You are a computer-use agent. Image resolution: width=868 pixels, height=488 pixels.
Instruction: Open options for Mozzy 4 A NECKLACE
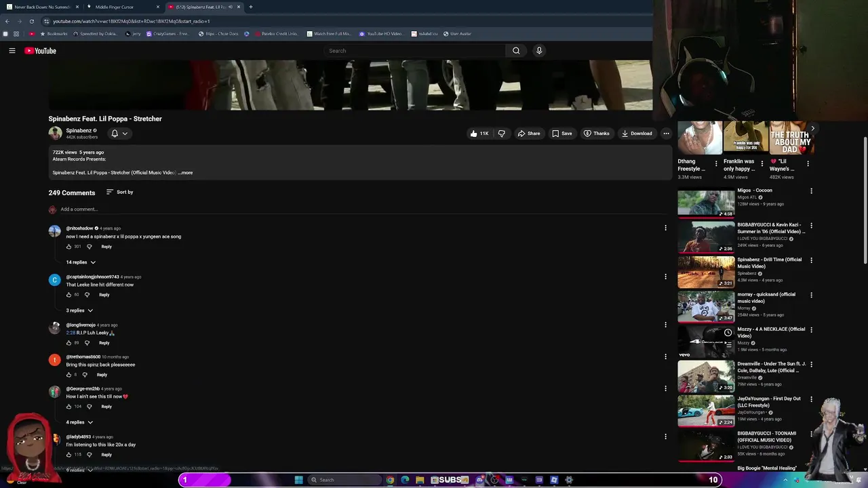tap(811, 330)
